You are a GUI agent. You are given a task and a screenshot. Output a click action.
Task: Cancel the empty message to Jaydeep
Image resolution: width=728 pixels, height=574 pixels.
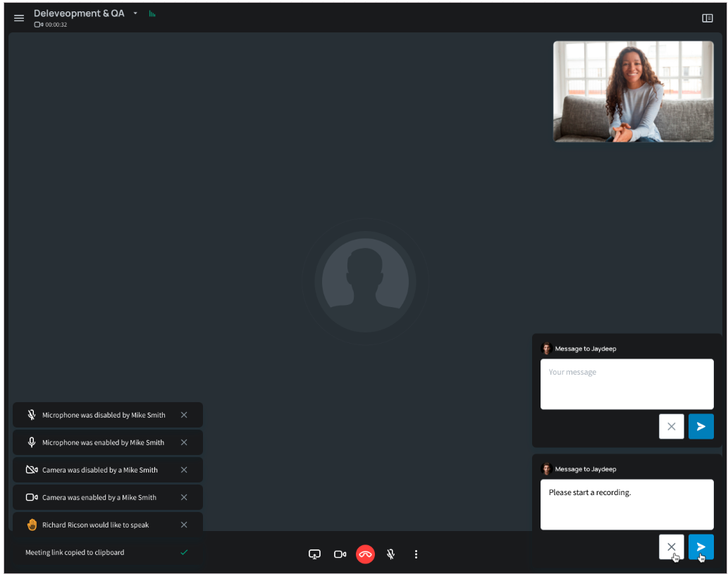(671, 427)
